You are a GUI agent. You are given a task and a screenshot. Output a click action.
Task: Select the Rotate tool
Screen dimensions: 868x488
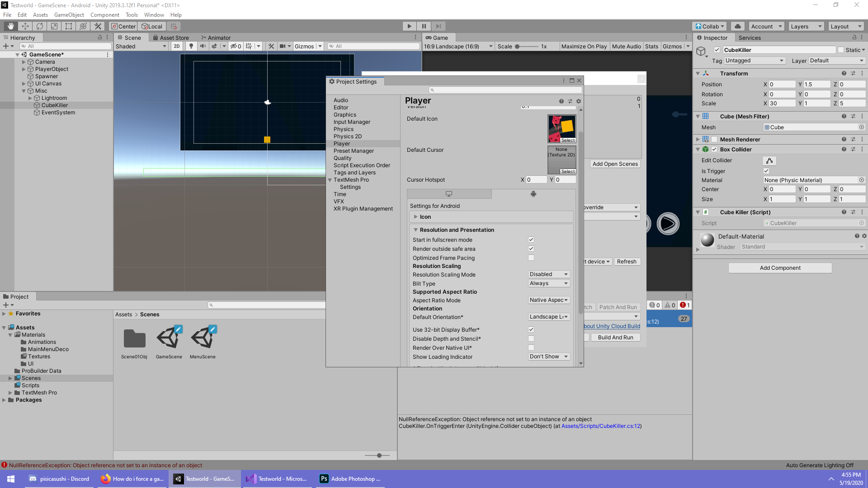click(x=40, y=26)
